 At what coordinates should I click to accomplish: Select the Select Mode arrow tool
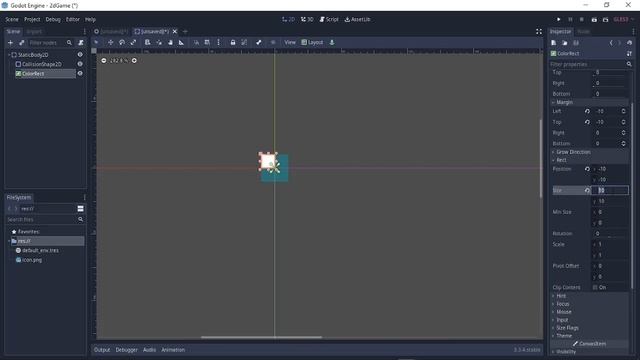pos(96,42)
